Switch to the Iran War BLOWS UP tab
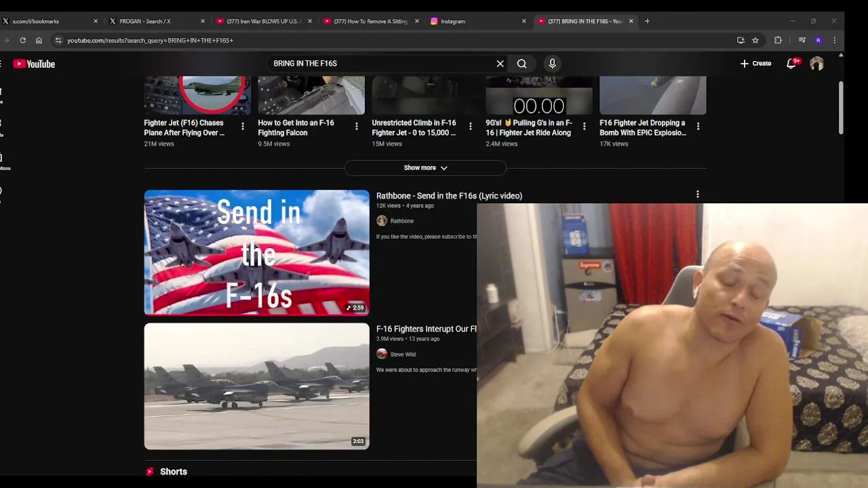Screen dimensions: 868x488 coord(264,21)
